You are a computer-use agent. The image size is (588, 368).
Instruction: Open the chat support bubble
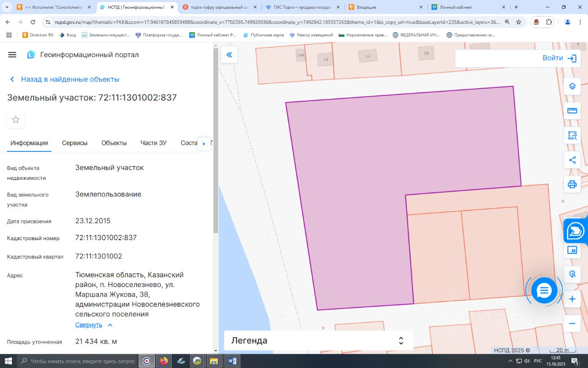click(544, 290)
